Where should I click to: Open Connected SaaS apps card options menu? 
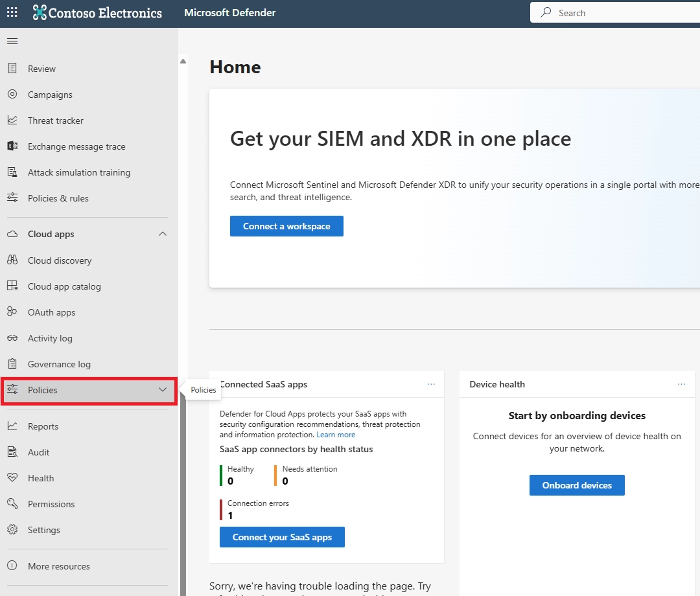tap(431, 384)
